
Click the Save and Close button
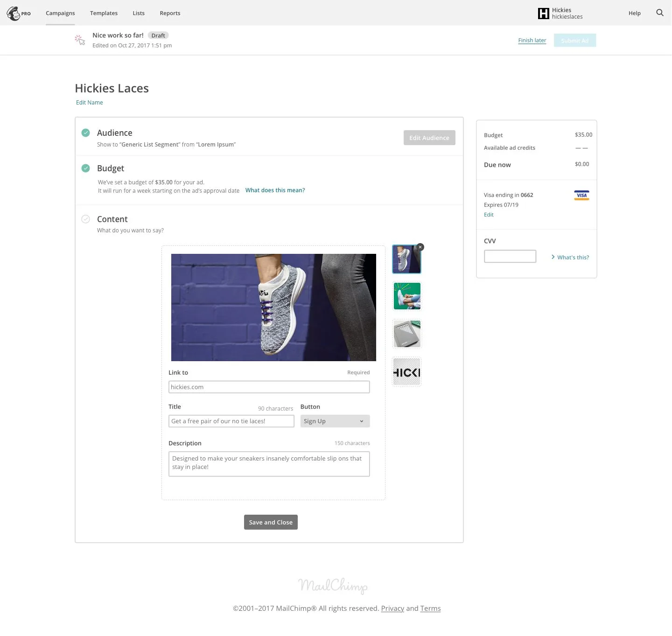click(x=270, y=522)
